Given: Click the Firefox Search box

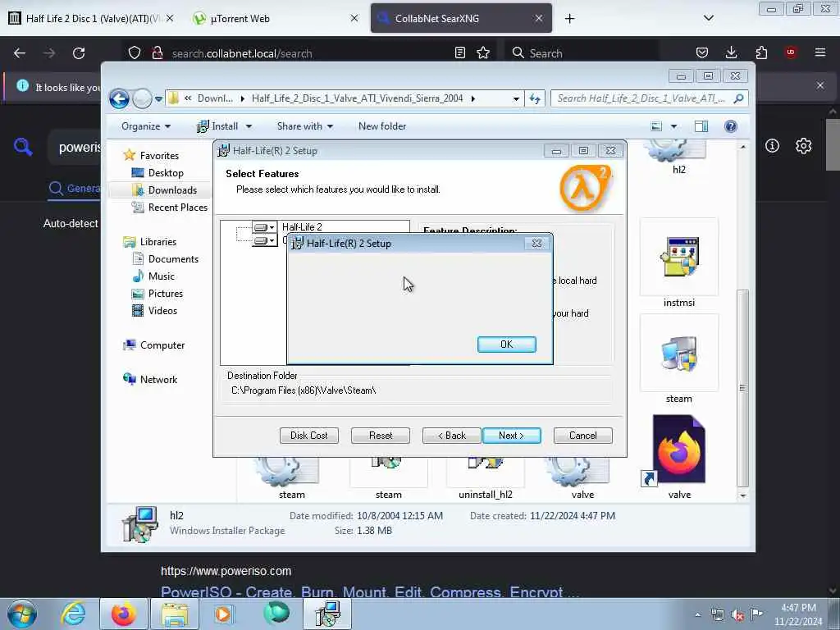Looking at the screenshot, I should pyautogui.click(x=582, y=53).
